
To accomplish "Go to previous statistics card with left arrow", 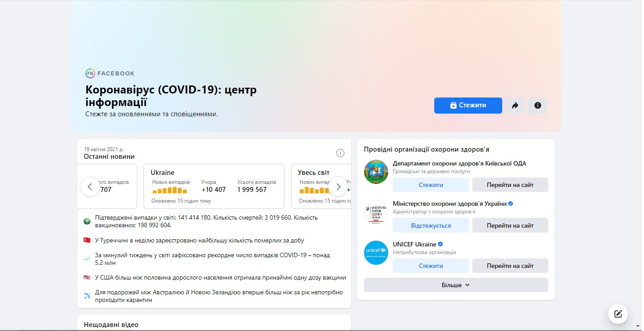I will [x=90, y=187].
